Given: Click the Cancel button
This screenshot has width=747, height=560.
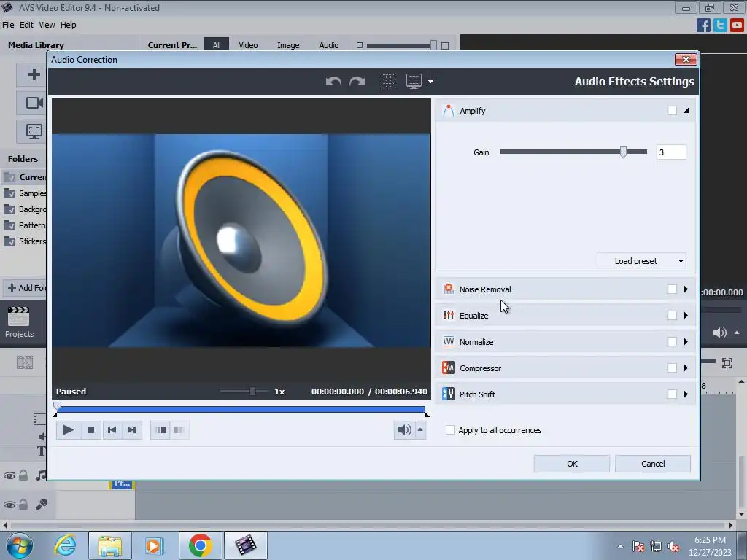Looking at the screenshot, I should click(653, 463).
